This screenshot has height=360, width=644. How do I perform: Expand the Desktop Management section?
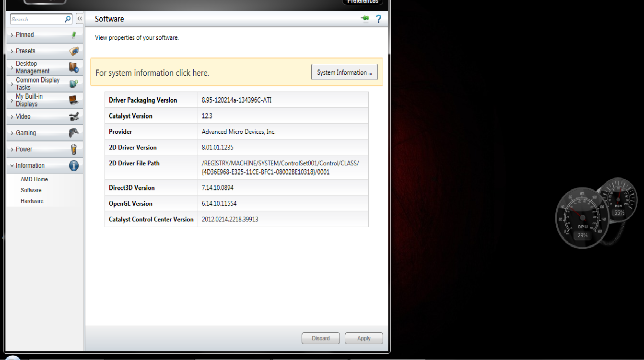[x=33, y=68]
